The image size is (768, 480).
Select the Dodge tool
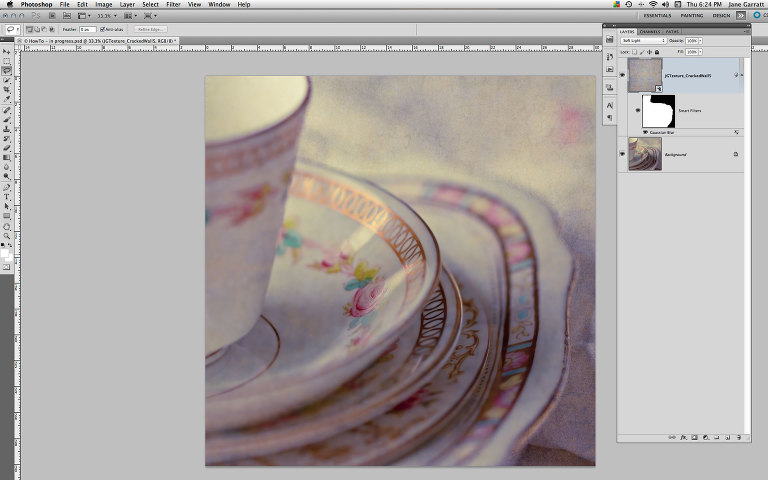7,176
